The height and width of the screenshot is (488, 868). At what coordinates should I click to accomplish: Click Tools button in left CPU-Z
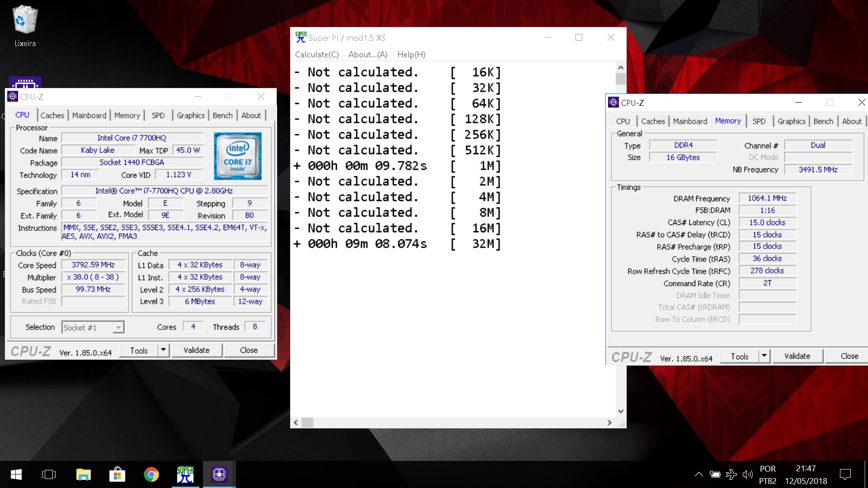pyautogui.click(x=139, y=350)
